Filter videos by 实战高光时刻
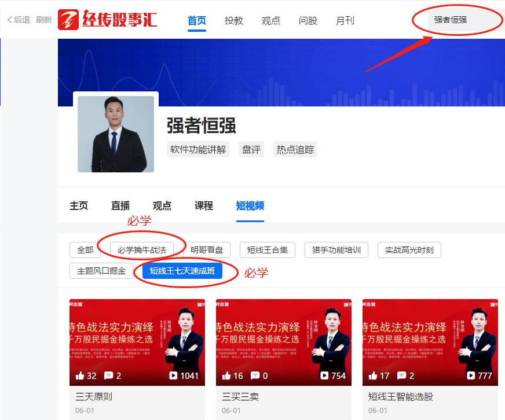 click(409, 250)
